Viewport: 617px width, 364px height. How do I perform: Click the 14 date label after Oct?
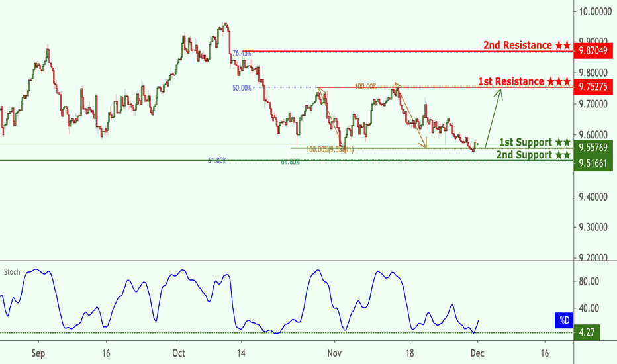coord(241,353)
